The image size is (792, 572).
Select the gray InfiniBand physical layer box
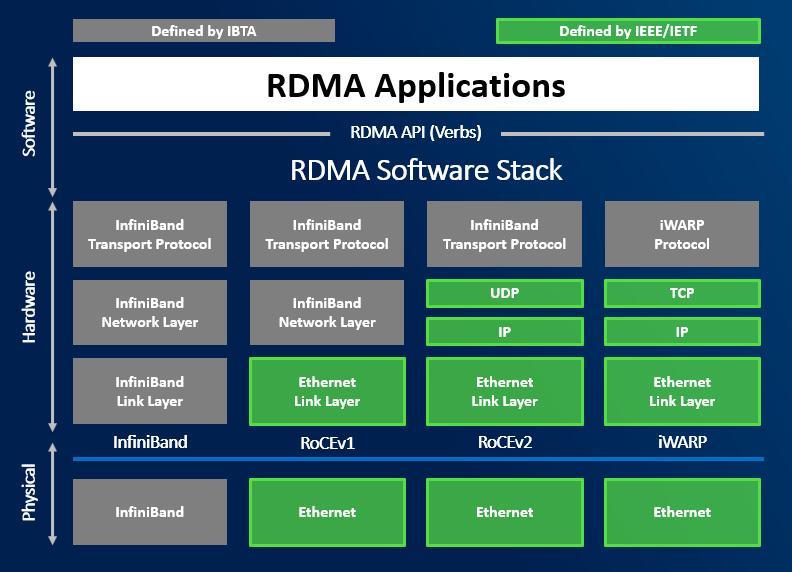tap(150, 512)
